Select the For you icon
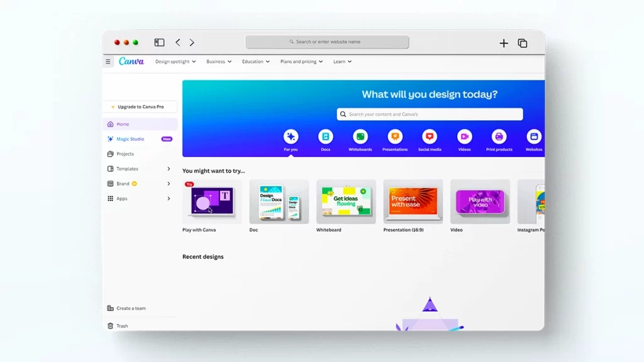Screen dimensions: 644x362 click(291, 136)
